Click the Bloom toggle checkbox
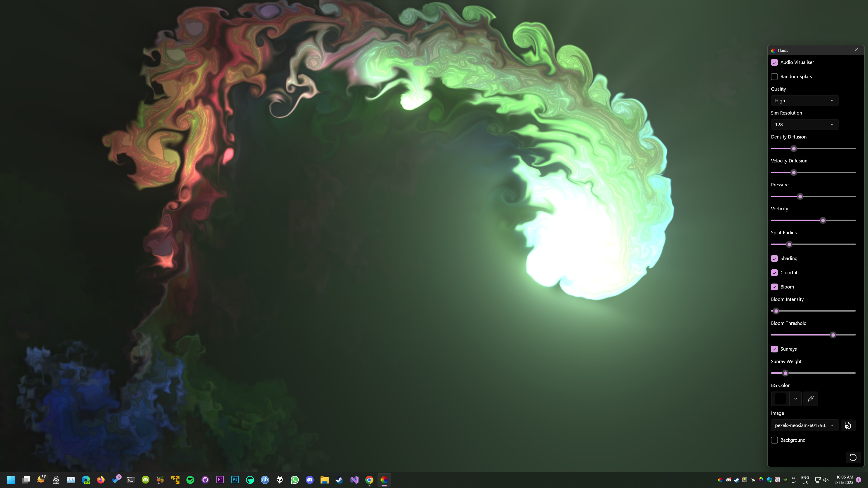This screenshot has width=868, height=488. coord(774,287)
